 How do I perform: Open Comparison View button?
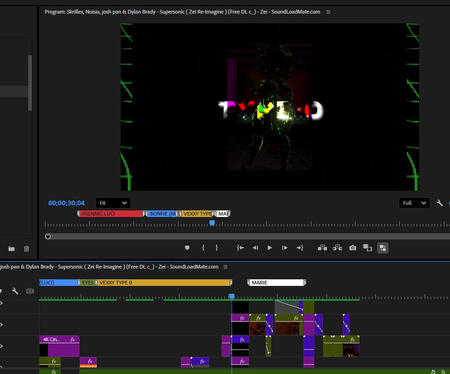(367, 248)
